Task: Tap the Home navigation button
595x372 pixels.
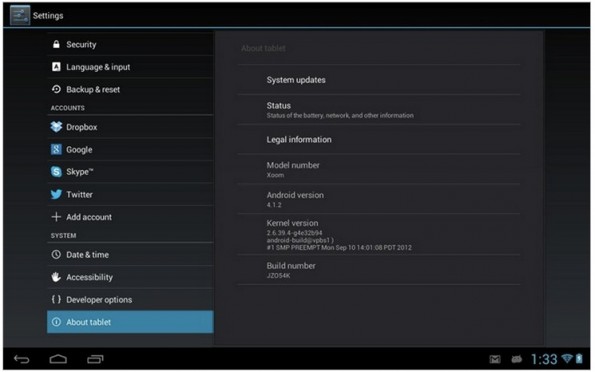Action: (x=58, y=359)
